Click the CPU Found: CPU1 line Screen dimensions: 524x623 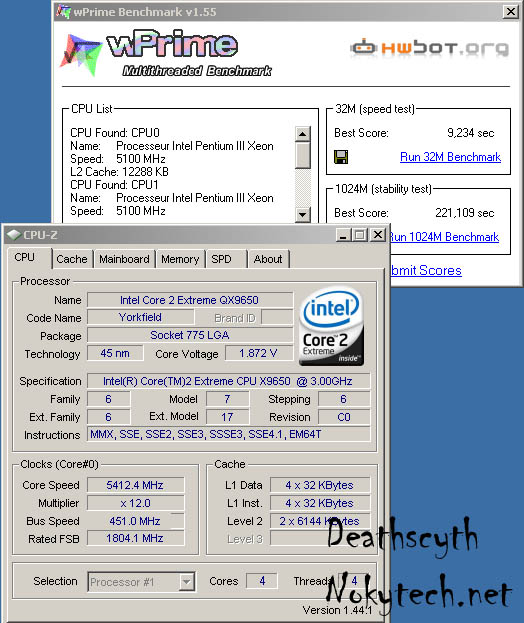tap(114, 185)
